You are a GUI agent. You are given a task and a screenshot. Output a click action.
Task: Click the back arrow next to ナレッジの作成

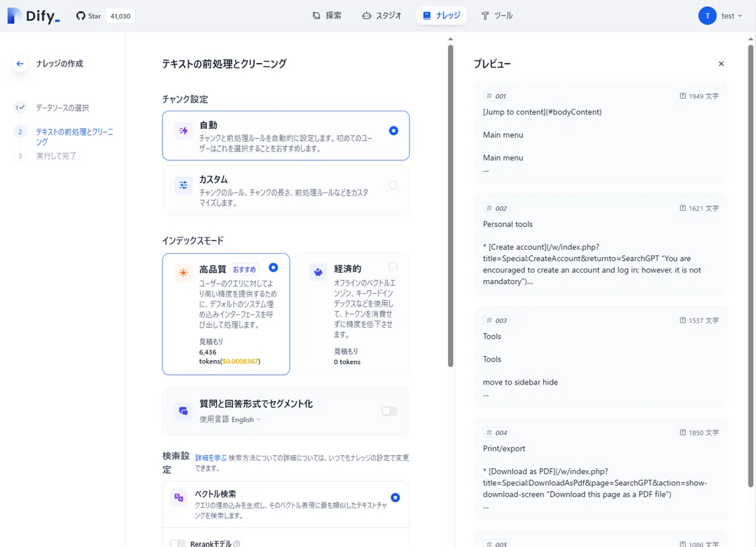tap(20, 64)
